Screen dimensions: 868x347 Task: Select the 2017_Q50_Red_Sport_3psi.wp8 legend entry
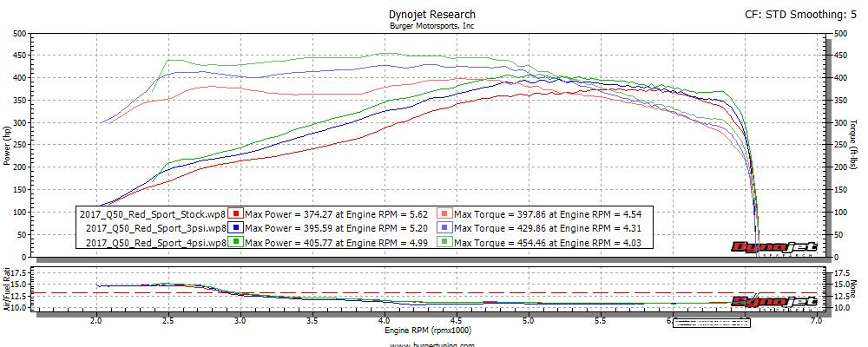click(155, 228)
